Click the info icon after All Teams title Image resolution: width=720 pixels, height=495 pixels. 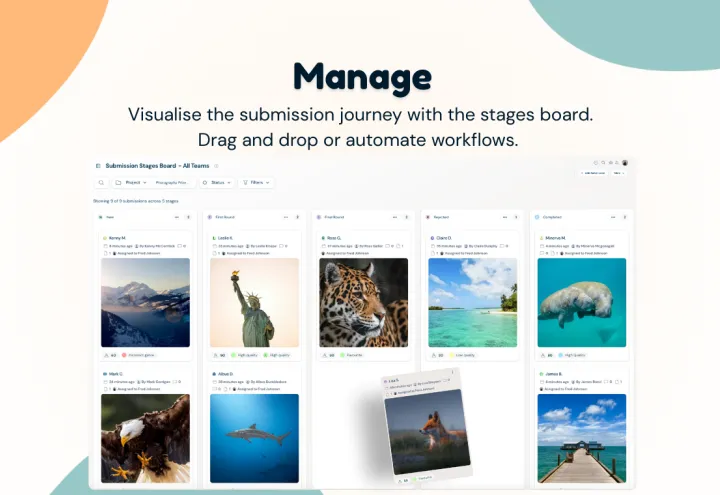click(216, 166)
